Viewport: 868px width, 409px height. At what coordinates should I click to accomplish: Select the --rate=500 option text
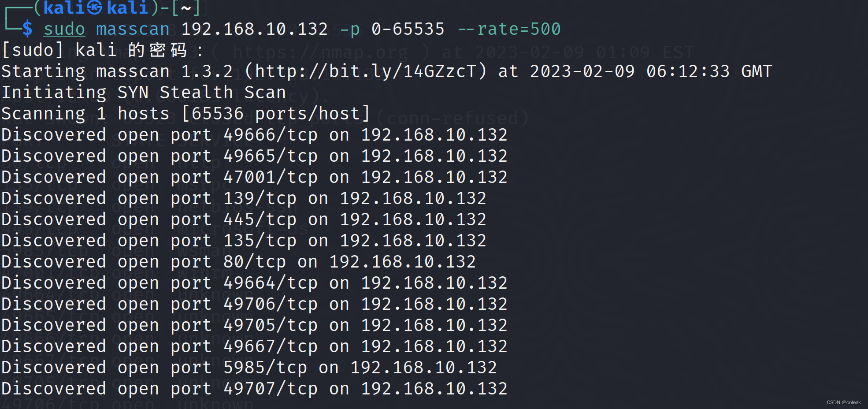(x=509, y=29)
